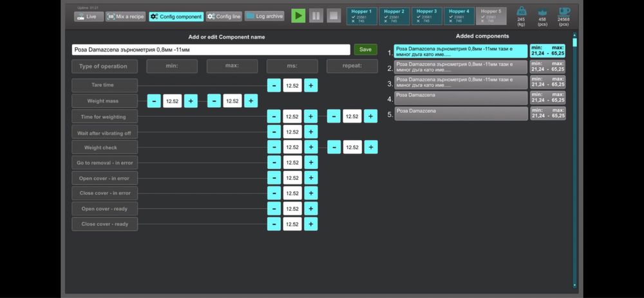Decrease Open cover - in error value
Viewport: 644px width, 298px height.
[274, 178]
